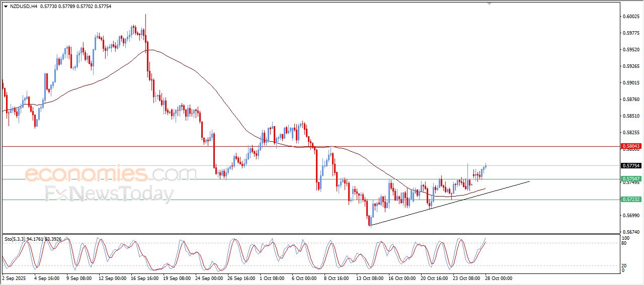Open the triangle menu beside NZDUSD,H4
The width and height of the screenshot is (644, 285).
[x=6, y=7]
